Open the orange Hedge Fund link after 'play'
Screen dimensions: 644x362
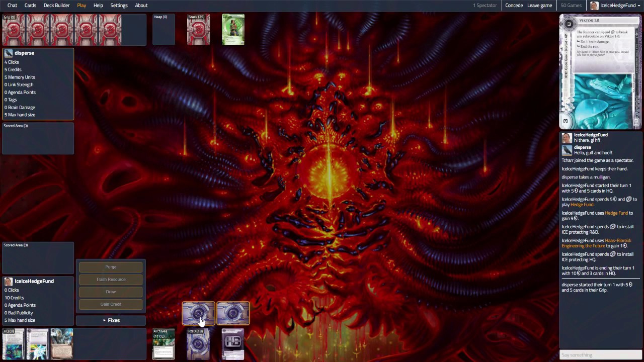pyautogui.click(x=582, y=205)
